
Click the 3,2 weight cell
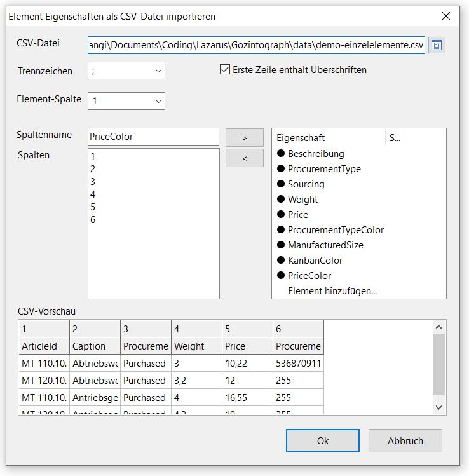click(197, 381)
